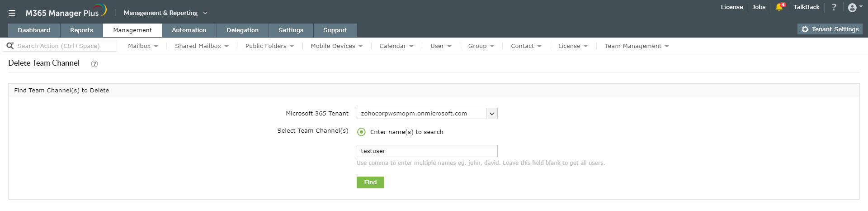Open the help question mark icon in header
Viewport: 868px width, 211px height.
click(834, 7)
